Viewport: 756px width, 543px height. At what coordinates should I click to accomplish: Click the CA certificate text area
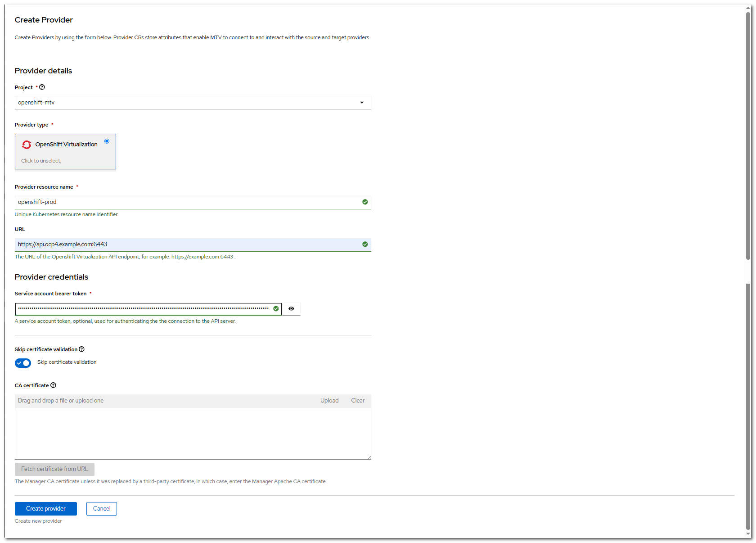(x=193, y=434)
